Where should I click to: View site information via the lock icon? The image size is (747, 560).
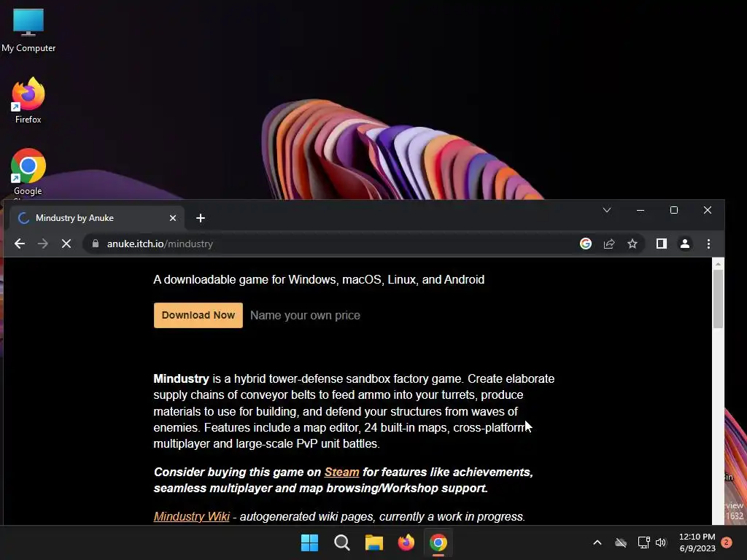tap(96, 244)
